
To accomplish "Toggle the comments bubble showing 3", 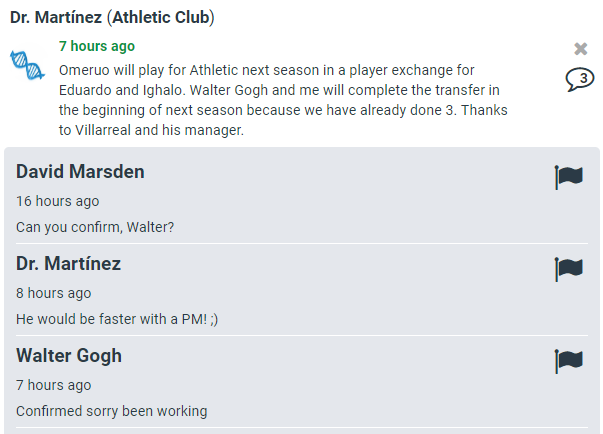I will coord(580,80).
